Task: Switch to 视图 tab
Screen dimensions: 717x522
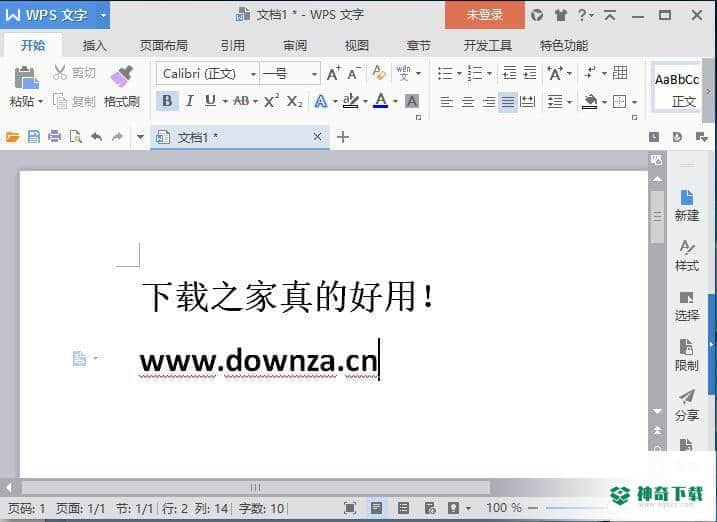Action: [356, 46]
